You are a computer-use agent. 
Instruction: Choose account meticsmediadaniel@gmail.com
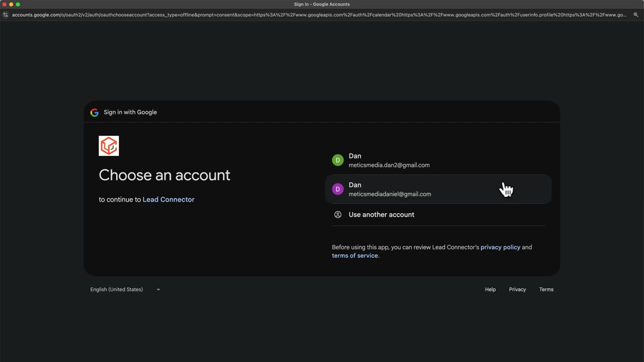(438, 189)
